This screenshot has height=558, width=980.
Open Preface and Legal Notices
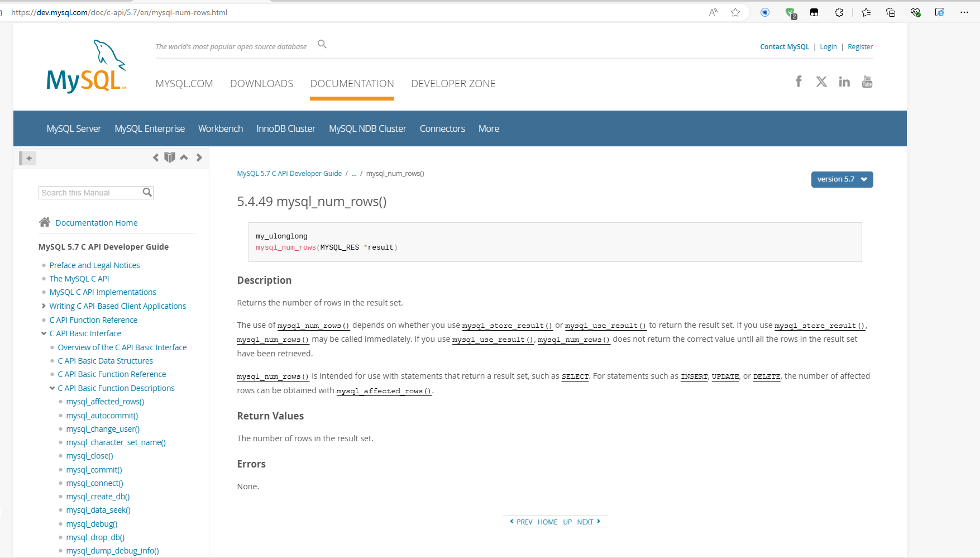[94, 265]
